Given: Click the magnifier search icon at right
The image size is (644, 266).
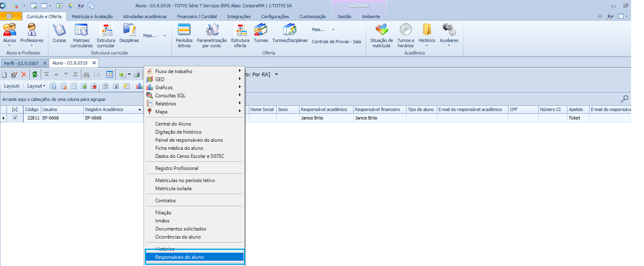Looking at the screenshot, I should pyautogui.click(x=624, y=99).
